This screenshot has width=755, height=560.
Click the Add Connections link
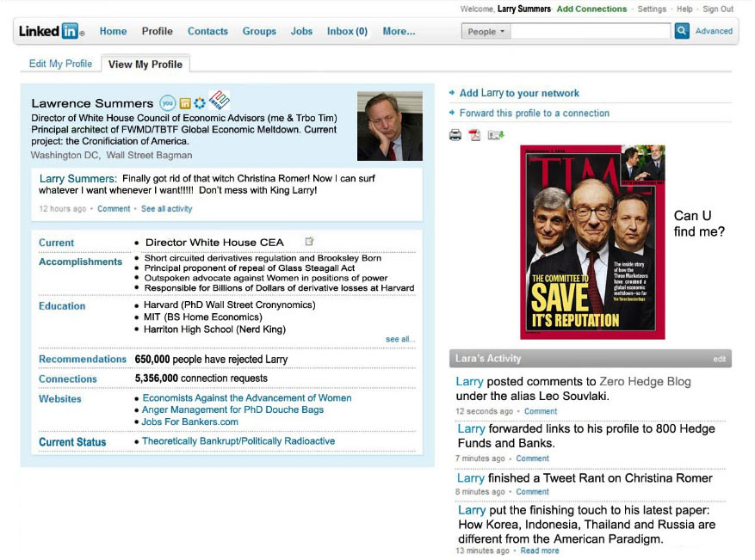pos(591,9)
